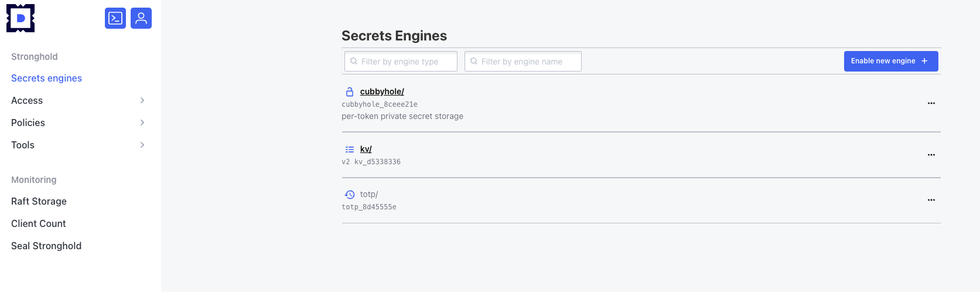
Task: Click the kv list icon
Action: coord(350,150)
